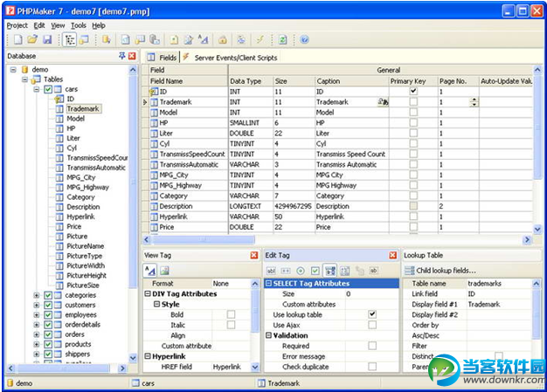This screenshot has width=547, height=392.
Task: Open help with the blue question icon
Action: (x=305, y=39)
